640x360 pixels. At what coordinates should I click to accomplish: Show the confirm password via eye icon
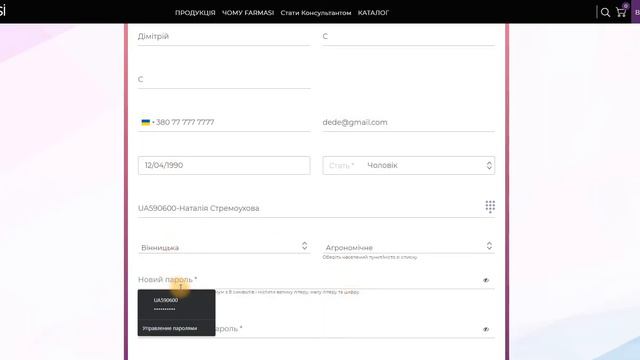(x=486, y=329)
